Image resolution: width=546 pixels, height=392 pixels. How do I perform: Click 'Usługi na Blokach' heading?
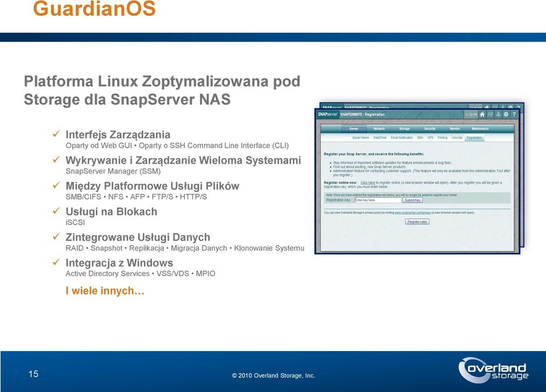pyautogui.click(x=111, y=211)
